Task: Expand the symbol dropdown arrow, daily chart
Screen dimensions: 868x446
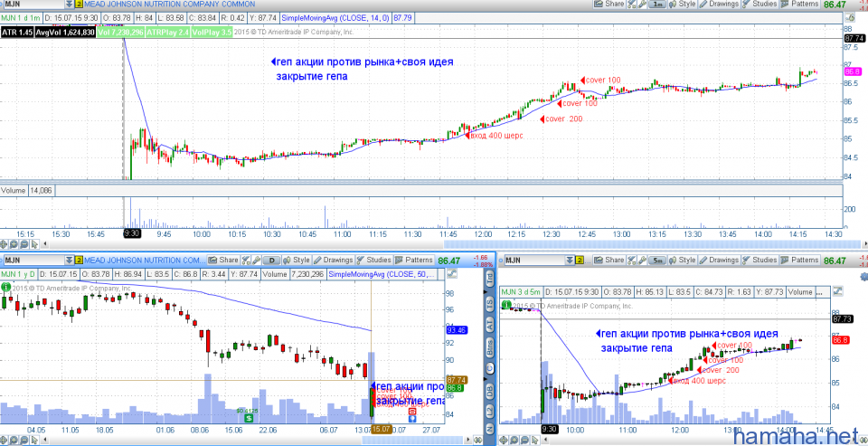Action: pyautogui.click(x=70, y=260)
